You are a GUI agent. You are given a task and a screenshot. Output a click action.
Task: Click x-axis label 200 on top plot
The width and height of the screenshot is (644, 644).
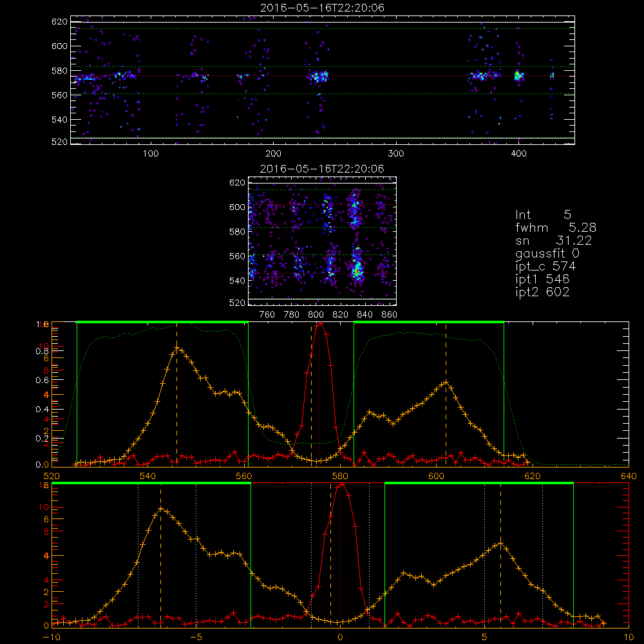[273, 153]
